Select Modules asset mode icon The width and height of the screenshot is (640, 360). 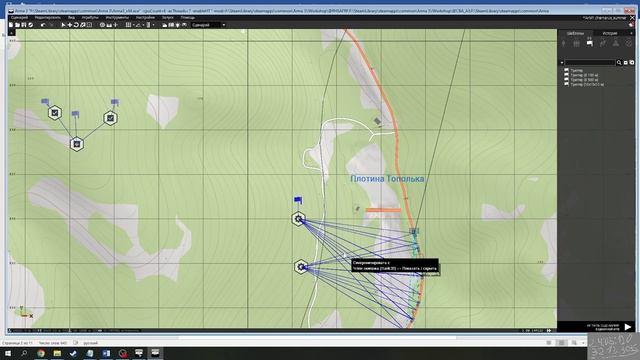tap(616, 43)
